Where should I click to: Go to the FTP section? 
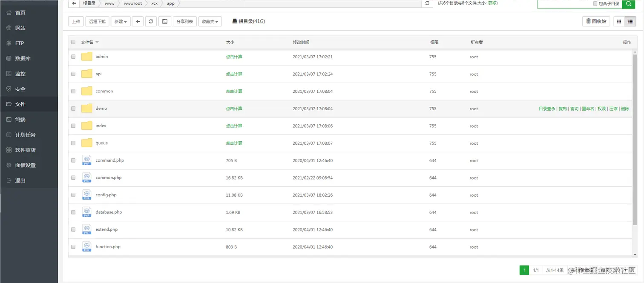(x=29, y=43)
